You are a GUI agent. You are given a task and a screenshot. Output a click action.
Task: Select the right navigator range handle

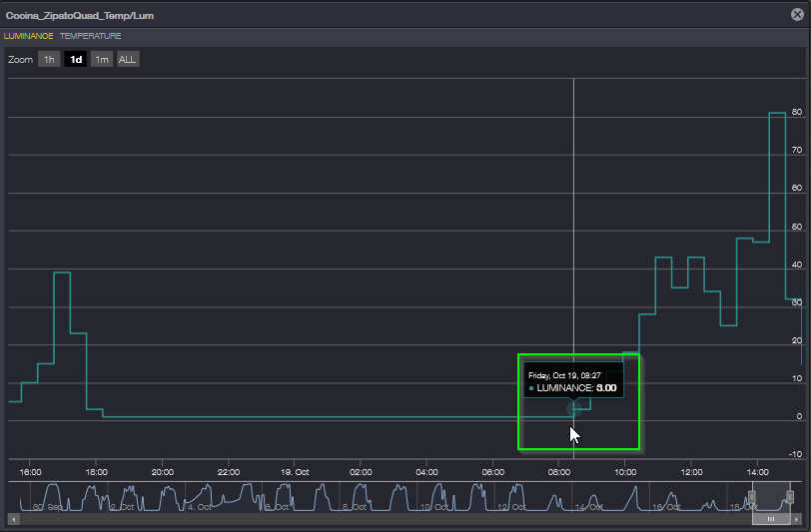(x=790, y=497)
